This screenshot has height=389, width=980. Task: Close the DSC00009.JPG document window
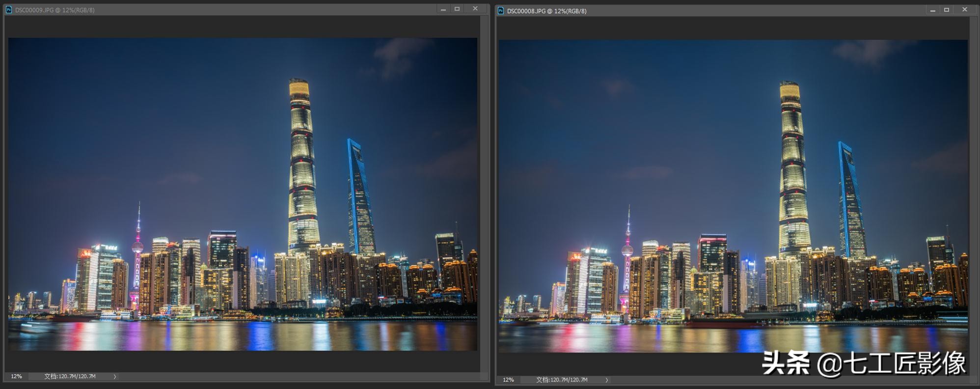[475, 9]
